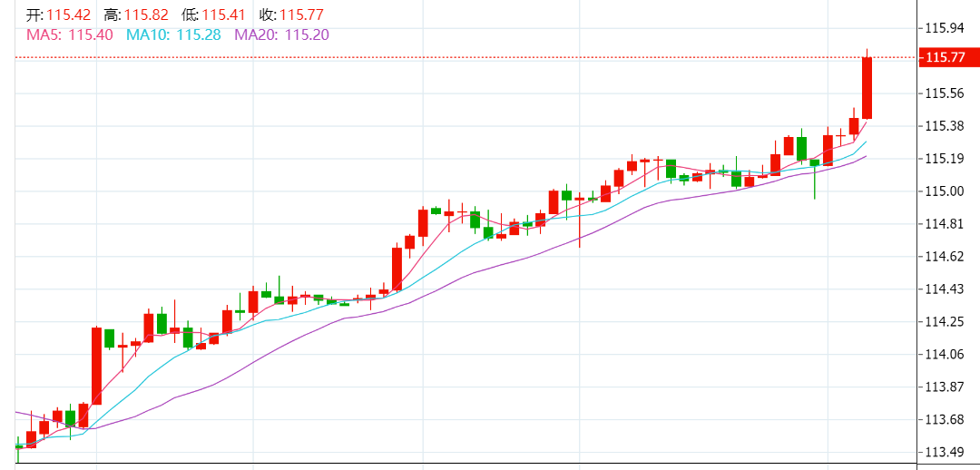The height and width of the screenshot is (470, 980).
Task: Click the 115.94 price axis label
Action: (944, 27)
